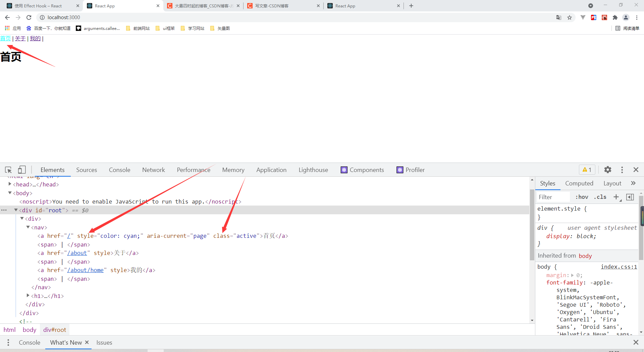This screenshot has width=644, height=352.
Task: Open DevTools customize three-dot menu
Action: click(622, 170)
